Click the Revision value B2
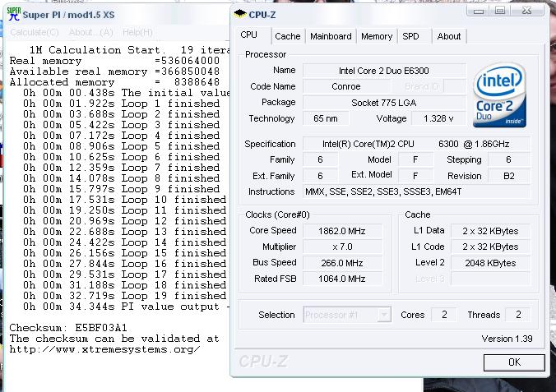Image resolution: width=556 pixels, height=392 pixels. click(x=509, y=176)
